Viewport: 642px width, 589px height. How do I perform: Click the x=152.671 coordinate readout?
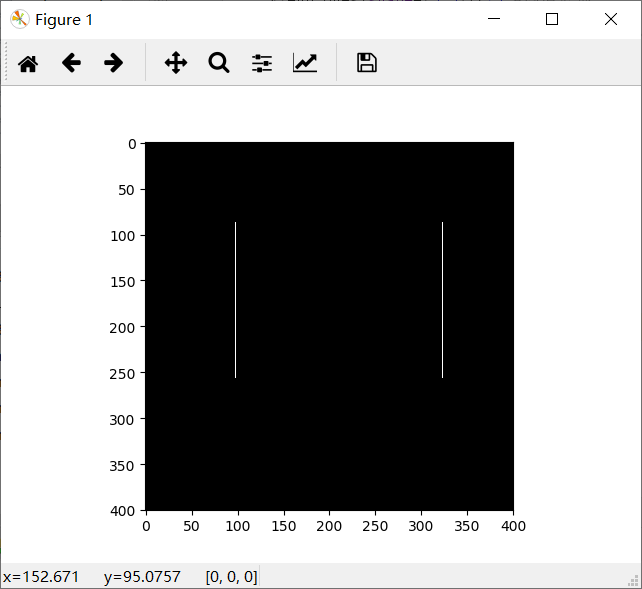click(41, 577)
